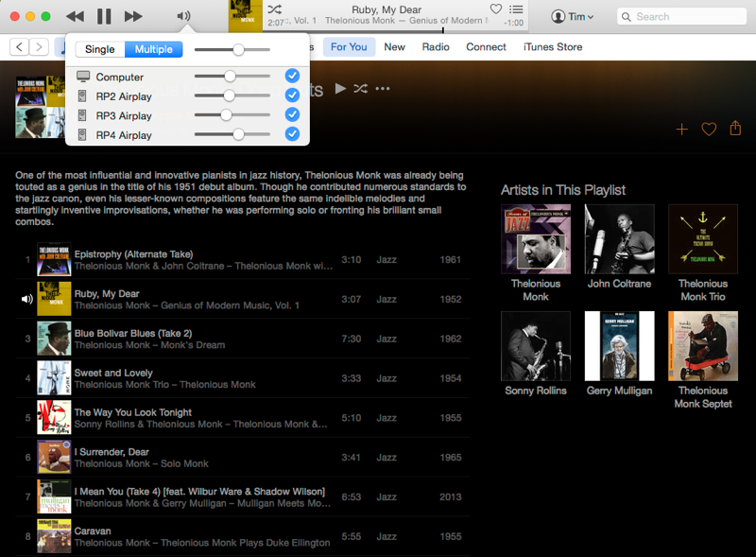Toggle the remaining time display -1:00

click(513, 23)
